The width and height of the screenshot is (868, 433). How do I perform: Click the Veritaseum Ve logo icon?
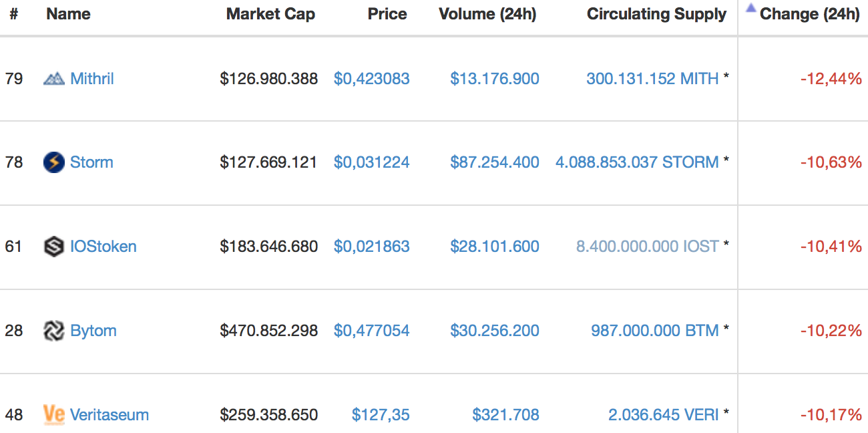[53, 414]
